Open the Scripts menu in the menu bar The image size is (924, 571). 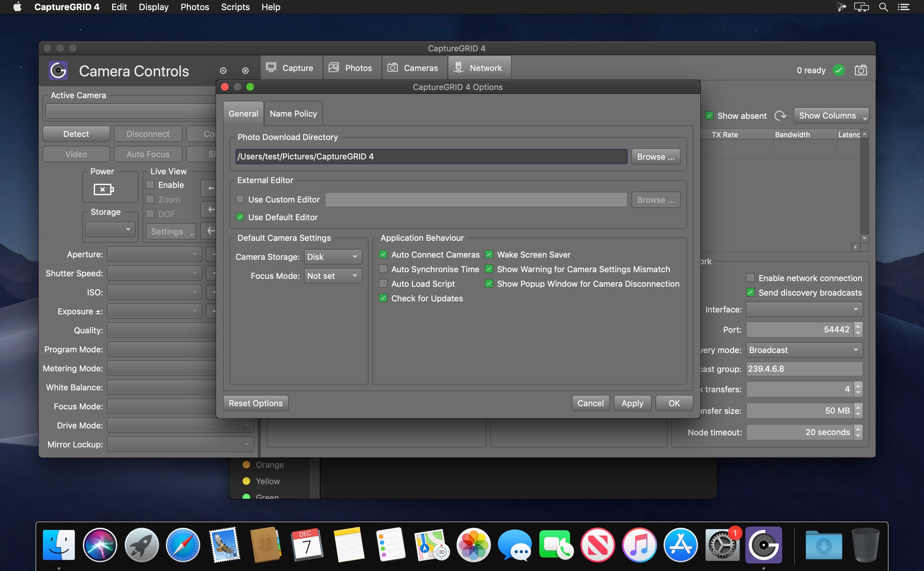click(x=235, y=7)
